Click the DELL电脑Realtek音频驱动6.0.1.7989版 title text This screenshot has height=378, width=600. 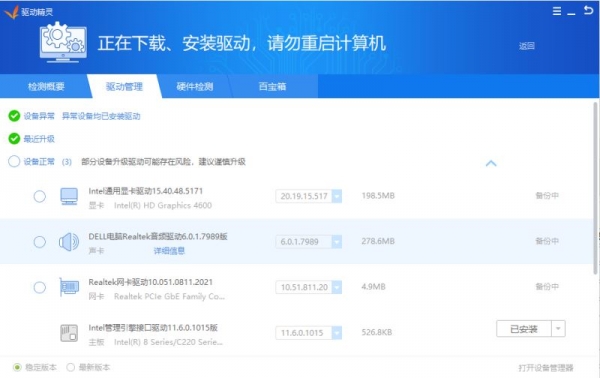click(x=158, y=236)
